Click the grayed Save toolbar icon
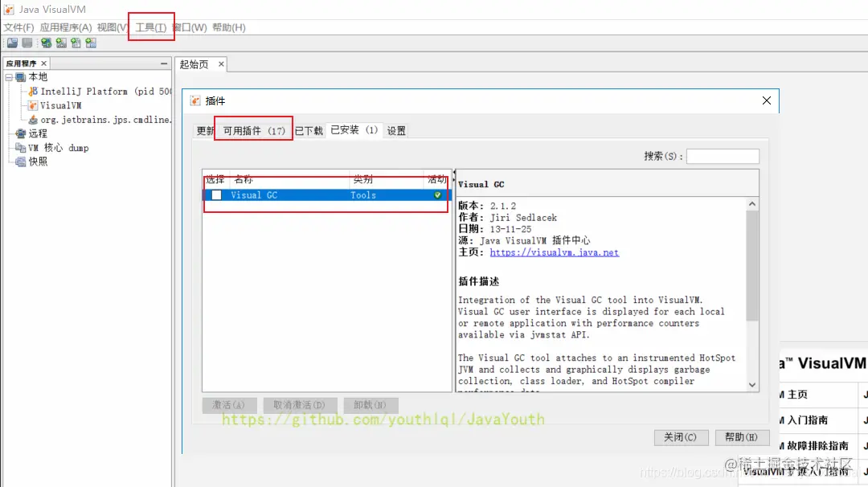The image size is (868, 487). 27,43
